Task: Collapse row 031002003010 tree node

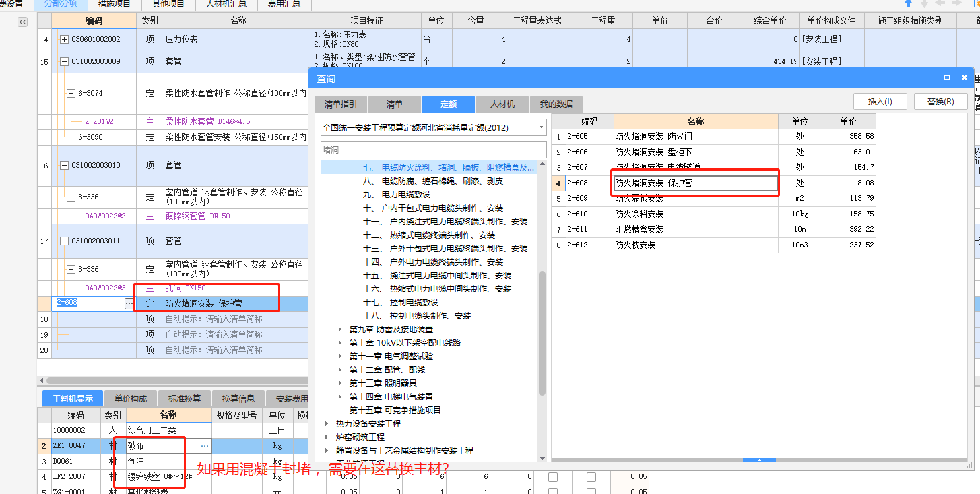Action: click(65, 165)
